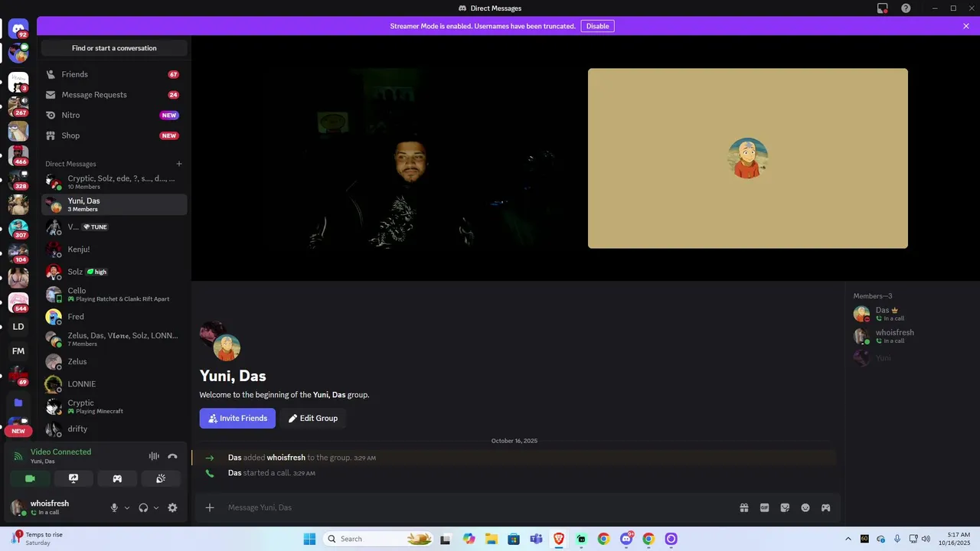This screenshot has height=551, width=980.
Task: Open Find or start a conversation search
Action: click(114, 48)
